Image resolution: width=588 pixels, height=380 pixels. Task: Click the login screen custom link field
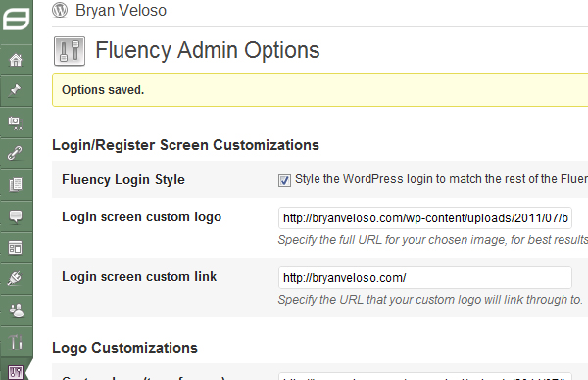[425, 278]
